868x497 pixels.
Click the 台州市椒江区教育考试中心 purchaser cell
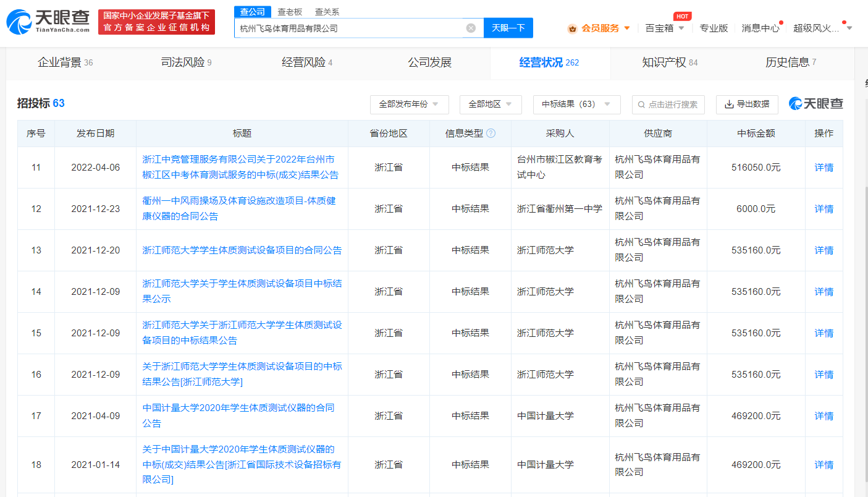[x=560, y=167]
